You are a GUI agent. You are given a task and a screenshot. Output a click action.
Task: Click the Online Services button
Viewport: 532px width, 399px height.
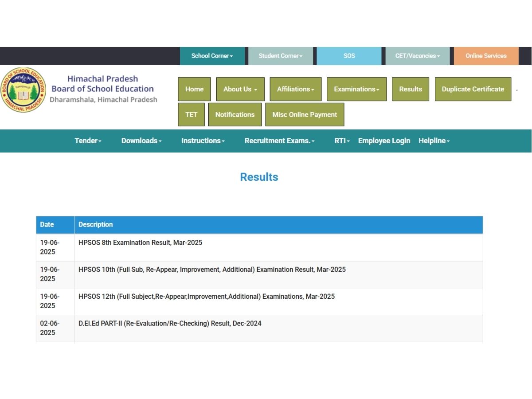pyautogui.click(x=486, y=56)
